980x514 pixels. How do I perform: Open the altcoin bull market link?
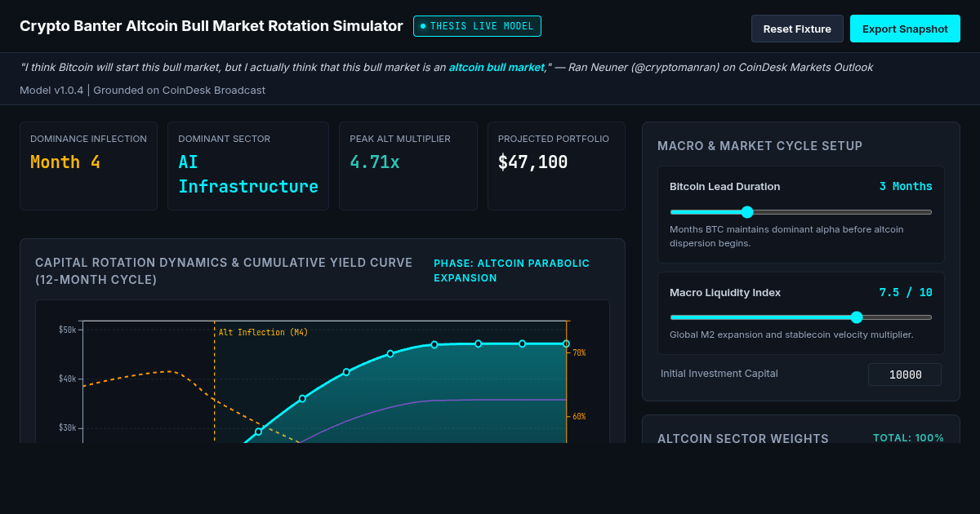pyautogui.click(x=497, y=67)
